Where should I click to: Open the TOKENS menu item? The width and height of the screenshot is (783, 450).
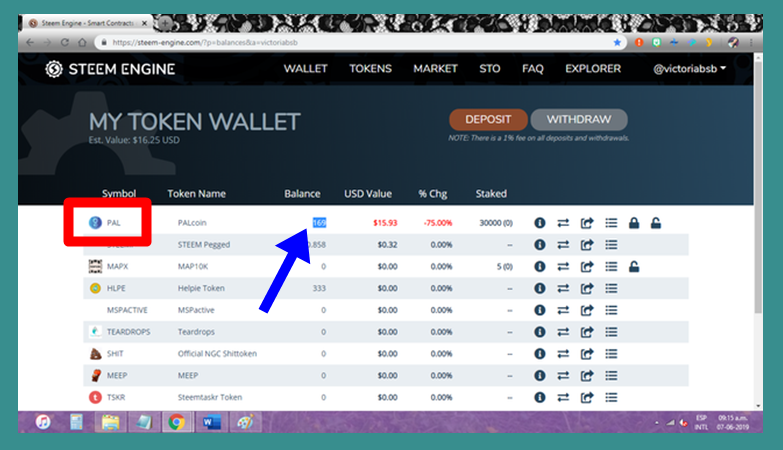click(371, 69)
